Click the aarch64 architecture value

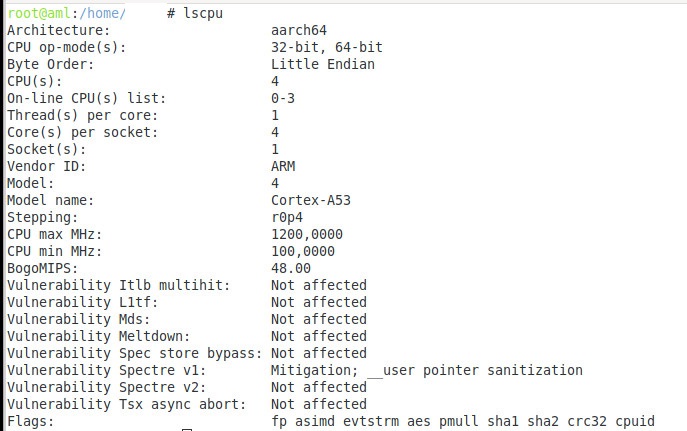(299, 30)
